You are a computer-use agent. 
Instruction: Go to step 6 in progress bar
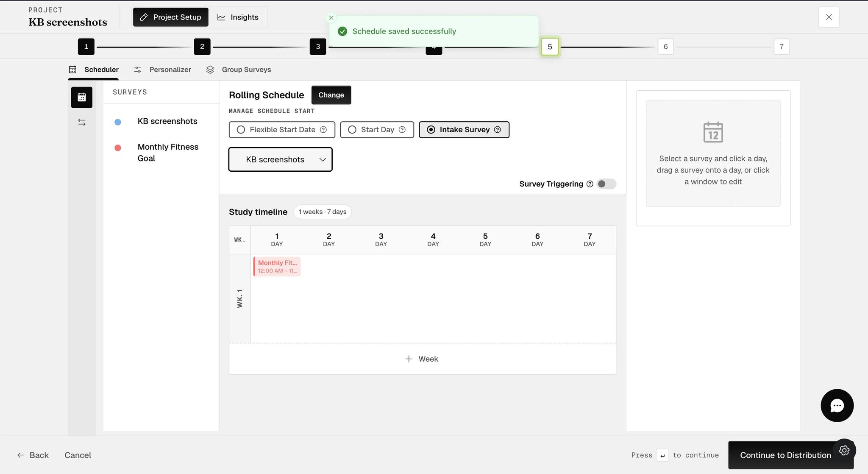(x=666, y=47)
